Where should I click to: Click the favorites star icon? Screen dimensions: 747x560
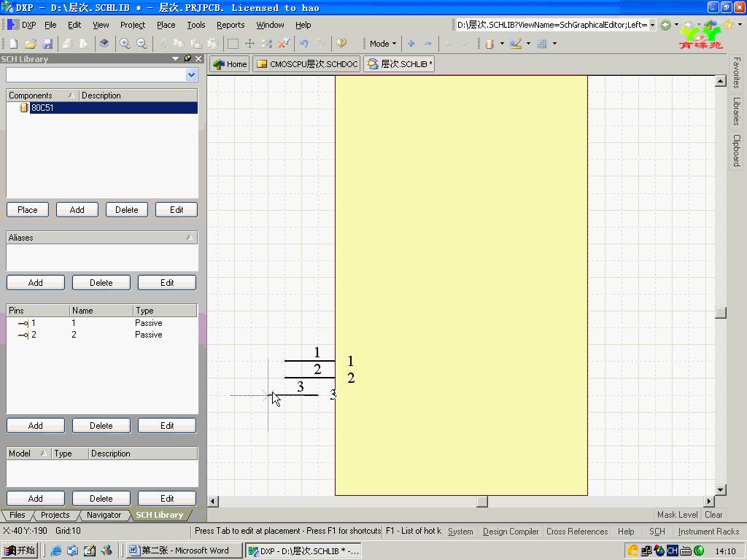[729, 25]
